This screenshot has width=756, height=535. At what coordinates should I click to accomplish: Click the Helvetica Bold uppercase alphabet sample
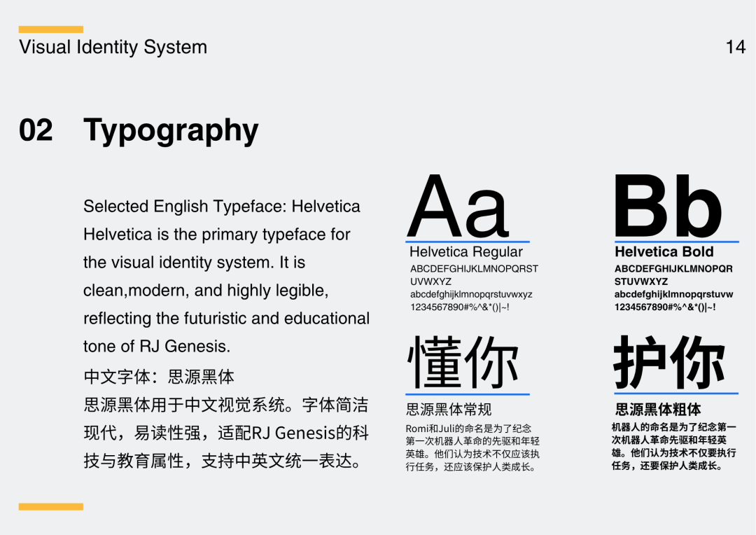point(673,275)
